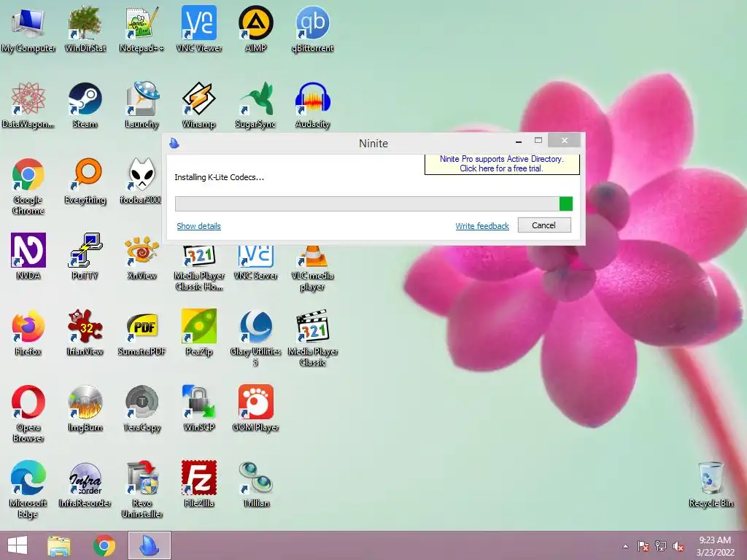The height and width of the screenshot is (560, 747).
Task: Open the taskbar clock and date
Action: tap(715, 546)
